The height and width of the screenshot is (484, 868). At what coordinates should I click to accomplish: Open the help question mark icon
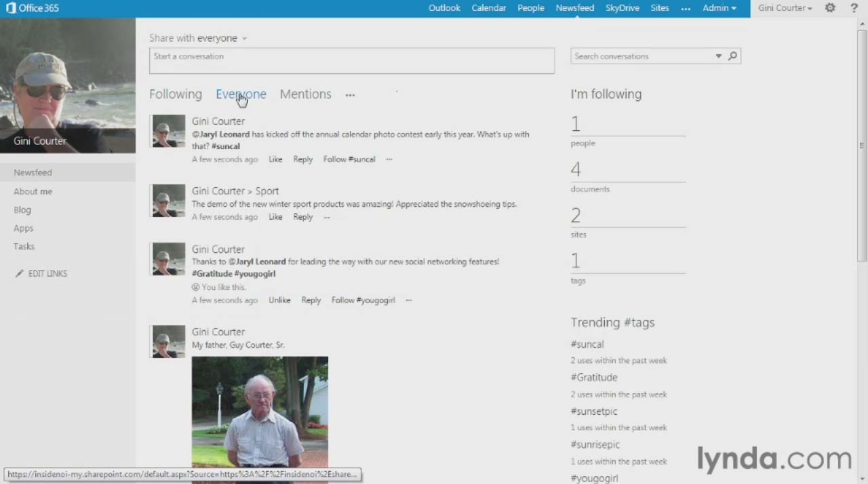tap(854, 8)
